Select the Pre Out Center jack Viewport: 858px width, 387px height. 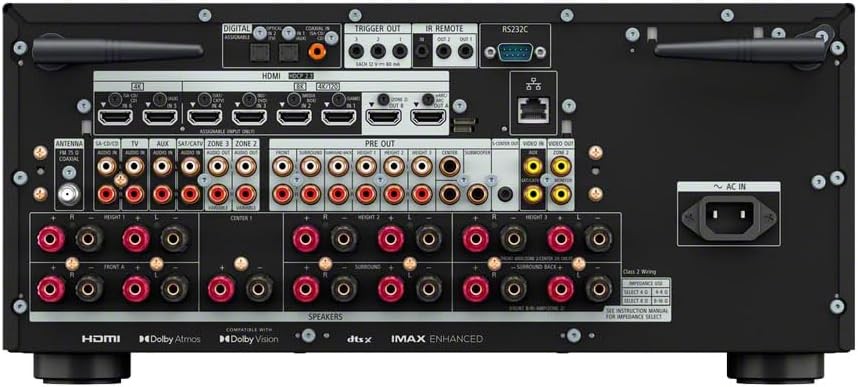[449, 166]
